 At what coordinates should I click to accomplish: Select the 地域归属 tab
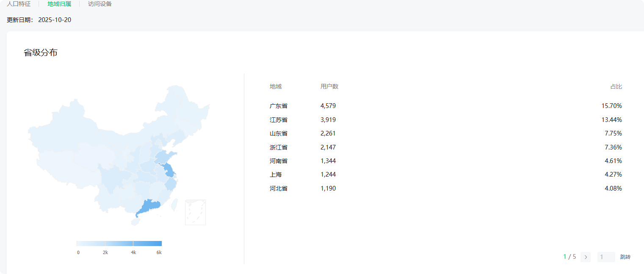(x=59, y=4)
